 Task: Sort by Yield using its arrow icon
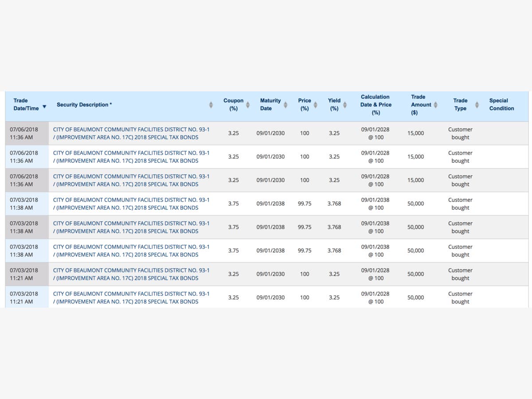click(x=345, y=105)
